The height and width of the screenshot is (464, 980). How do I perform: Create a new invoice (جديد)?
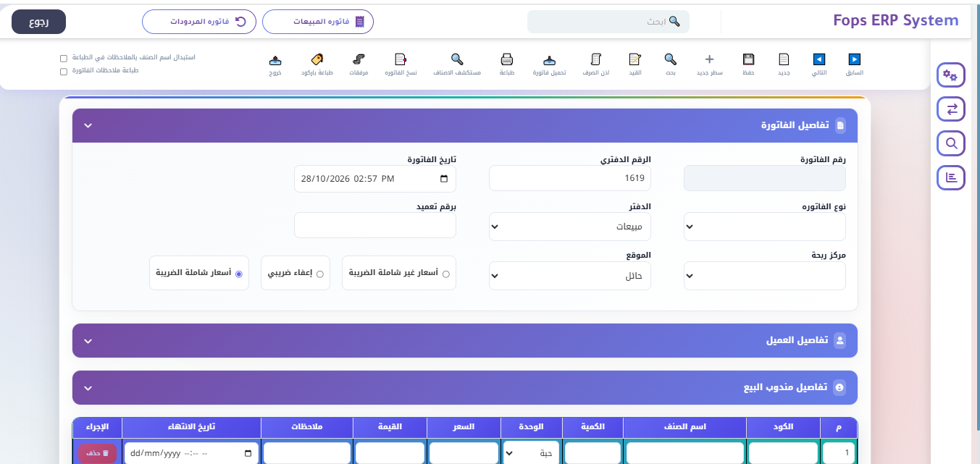(784, 64)
